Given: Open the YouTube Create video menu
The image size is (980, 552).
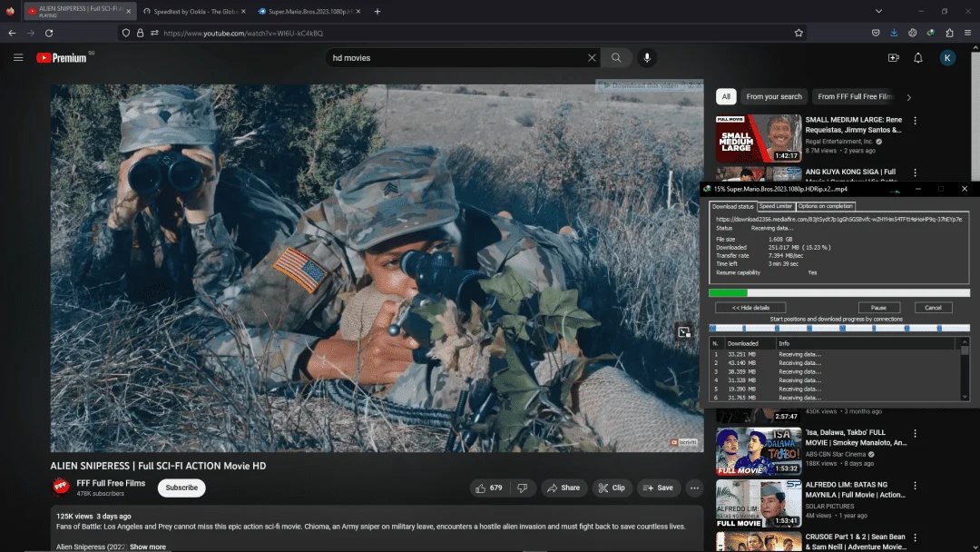Looking at the screenshot, I should 893,57.
